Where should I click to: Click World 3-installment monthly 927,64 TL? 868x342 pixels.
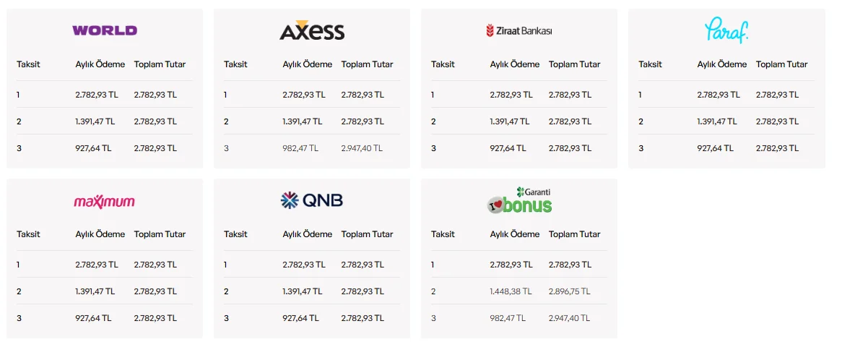[x=93, y=148]
